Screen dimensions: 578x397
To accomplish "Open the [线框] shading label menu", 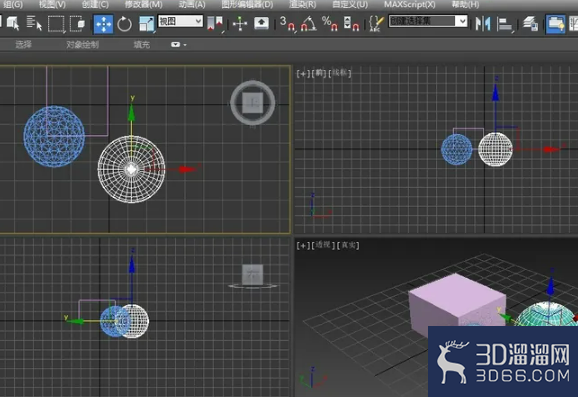I will (x=340, y=73).
